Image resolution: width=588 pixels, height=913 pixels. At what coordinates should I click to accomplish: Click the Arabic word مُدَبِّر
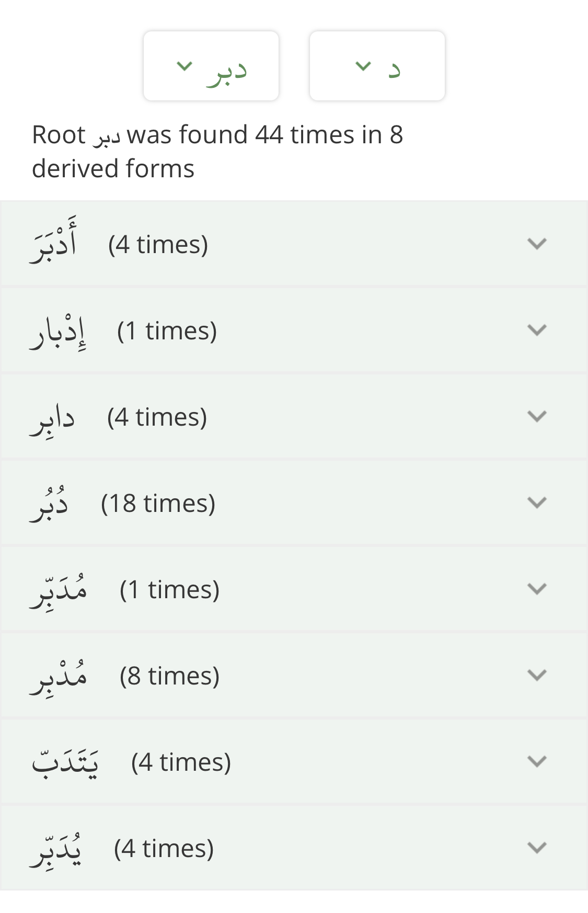pyautogui.click(x=59, y=590)
